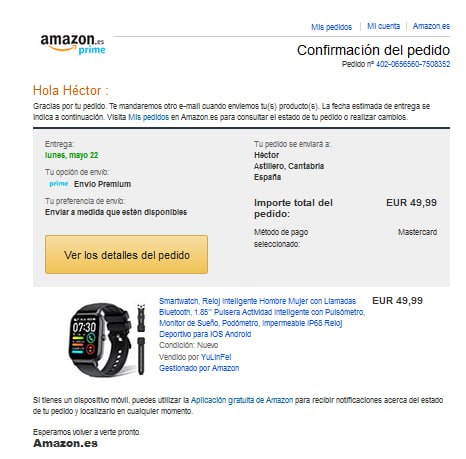Screen dimensions: 466x459
Task: Open the Smartwatch Reloj Inteligente product title
Action: tap(262, 317)
